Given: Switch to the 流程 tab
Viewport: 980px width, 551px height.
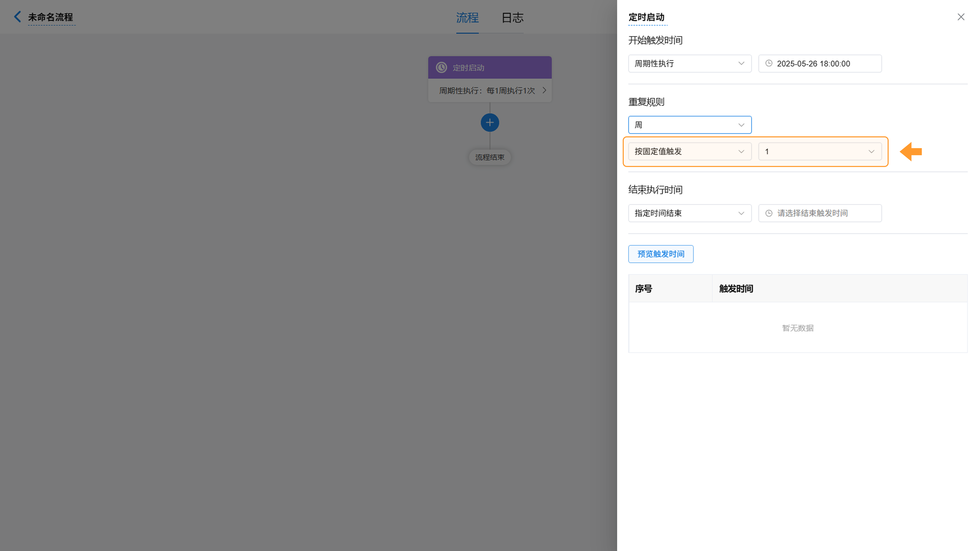Looking at the screenshot, I should [467, 18].
